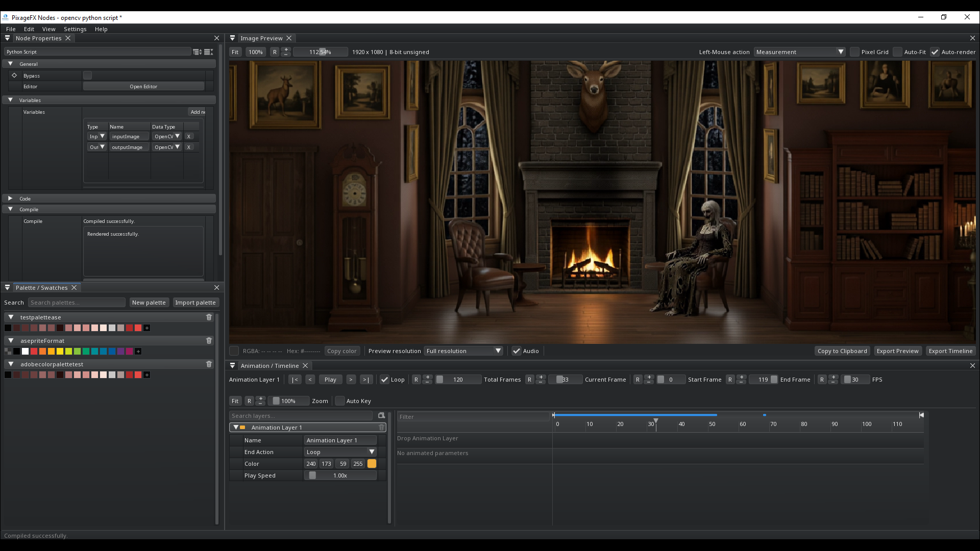
Task: Enable the Bypass checkbox
Action: pos(87,75)
